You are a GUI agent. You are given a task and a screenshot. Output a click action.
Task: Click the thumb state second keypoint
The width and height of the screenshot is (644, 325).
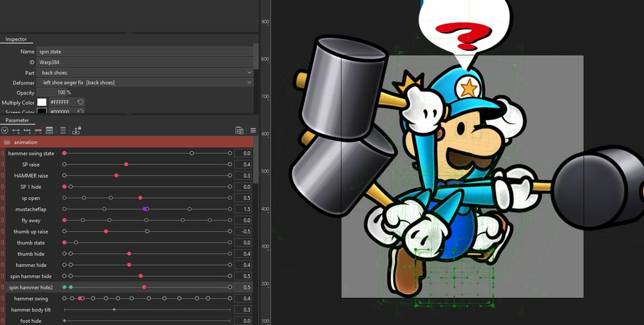coord(76,242)
